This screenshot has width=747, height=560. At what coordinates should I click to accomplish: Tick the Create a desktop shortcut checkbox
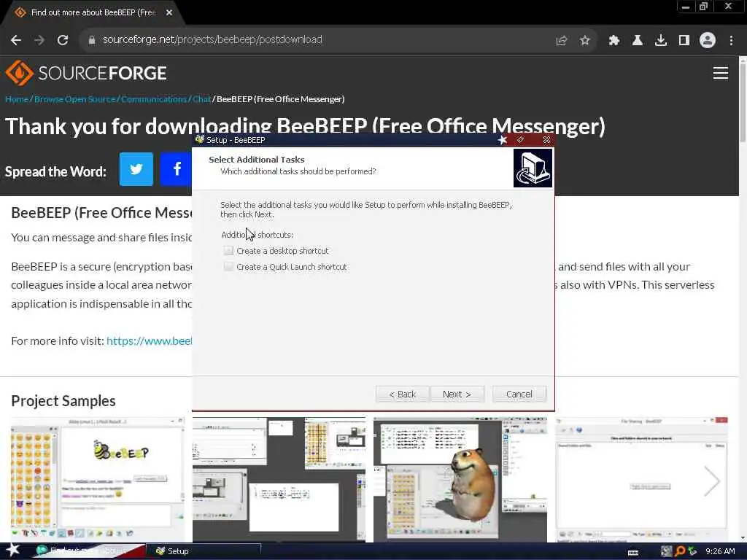[228, 251]
